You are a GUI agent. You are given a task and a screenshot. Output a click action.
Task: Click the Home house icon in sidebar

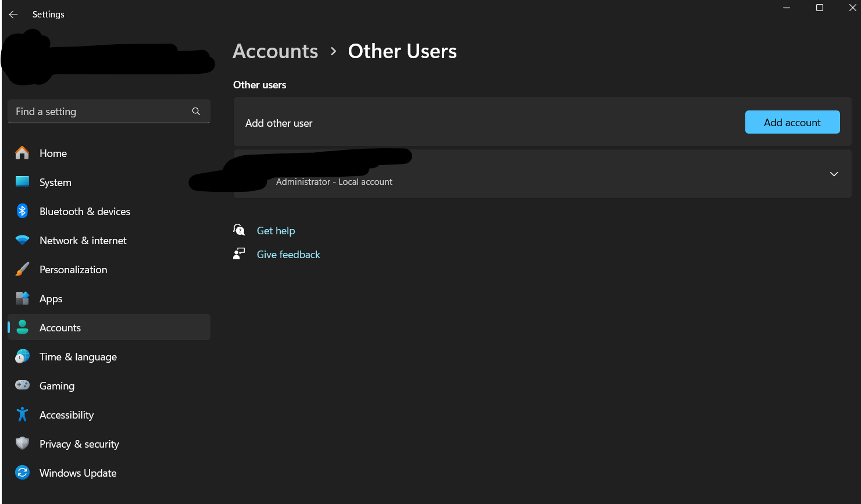tap(22, 153)
